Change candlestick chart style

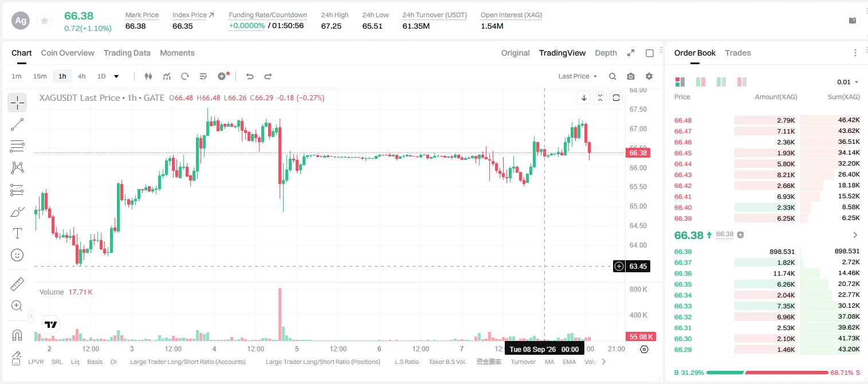point(148,76)
